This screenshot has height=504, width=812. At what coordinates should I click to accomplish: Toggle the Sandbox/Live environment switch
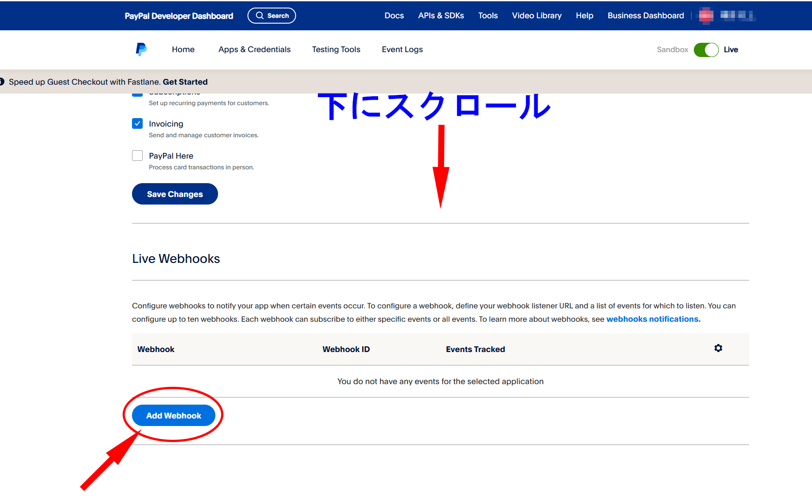[706, 49]
